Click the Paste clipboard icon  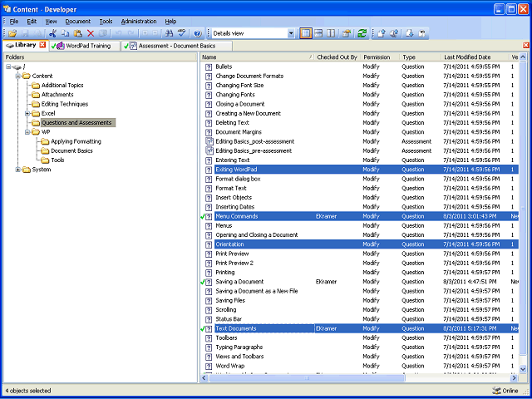(x=78, y=33)
